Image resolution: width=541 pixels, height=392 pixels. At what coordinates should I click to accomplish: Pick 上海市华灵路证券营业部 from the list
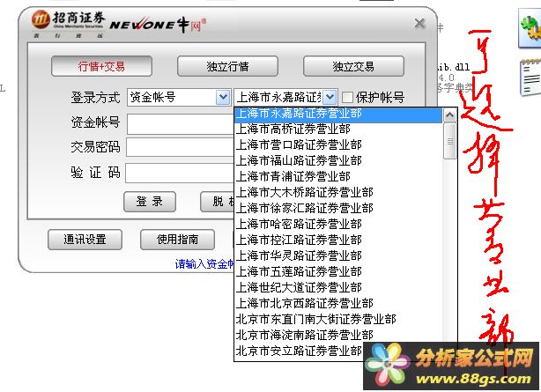[338, 256]
